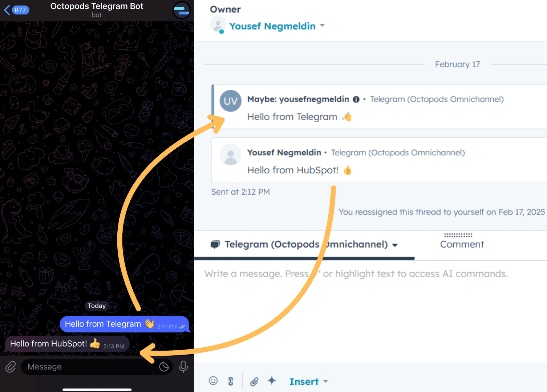Screen dimensions: 547x392
Task: Start a voice message with Telegram's microphone icon
Action: (x=183, y=367)
